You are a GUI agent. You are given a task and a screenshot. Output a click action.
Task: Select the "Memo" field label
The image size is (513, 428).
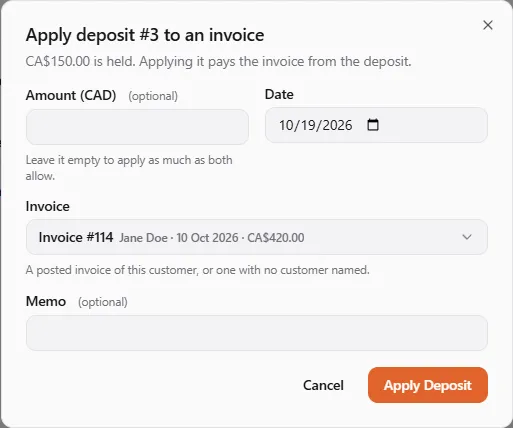[x=46, y=301]
